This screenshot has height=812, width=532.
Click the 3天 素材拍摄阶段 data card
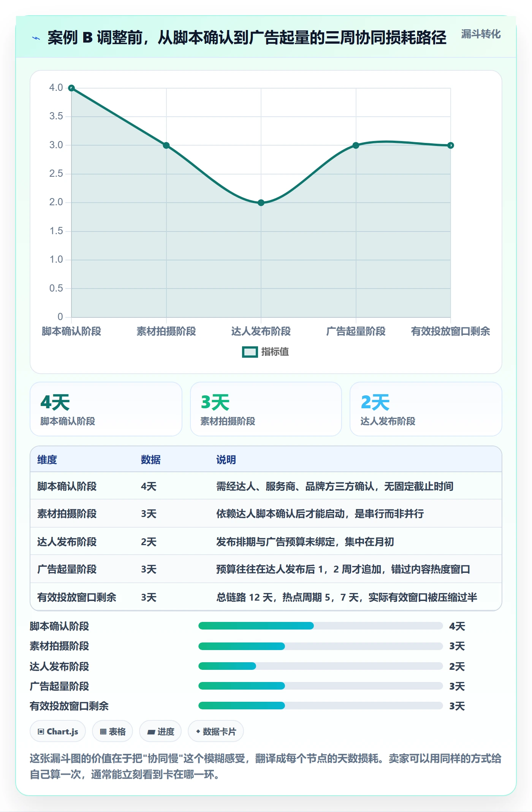266,409
